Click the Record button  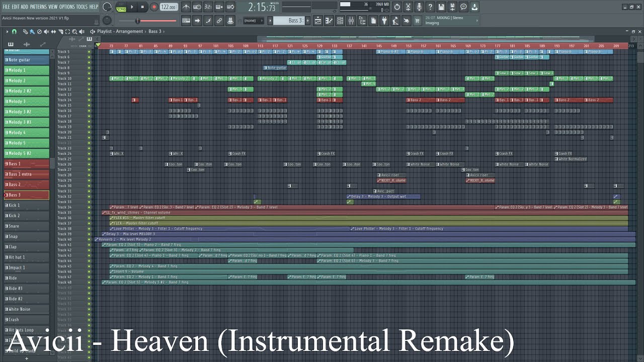(154, 7)
